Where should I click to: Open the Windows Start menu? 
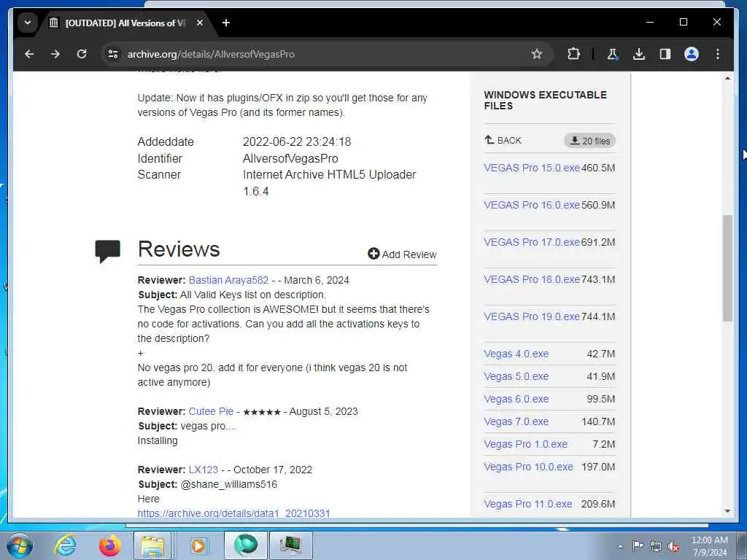point(19,545)
